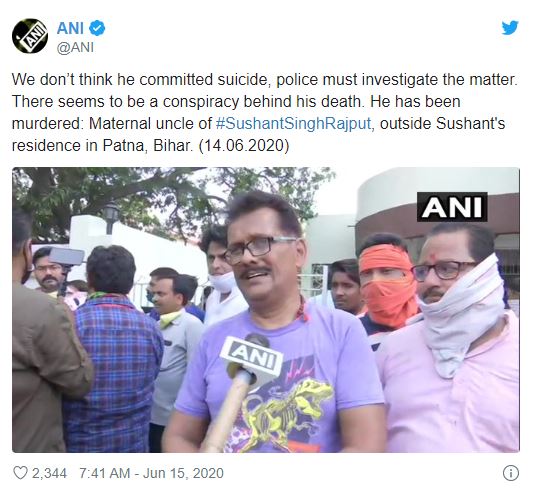534x490 pixels.
Task: Click the phone on tripod in video
Action: (66, 257)
